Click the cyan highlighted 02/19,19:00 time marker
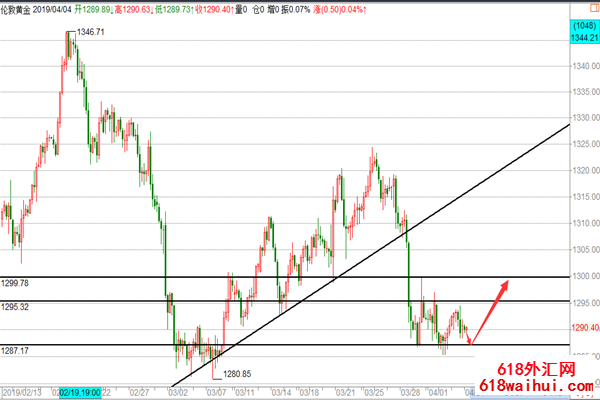 pos(81,393)
